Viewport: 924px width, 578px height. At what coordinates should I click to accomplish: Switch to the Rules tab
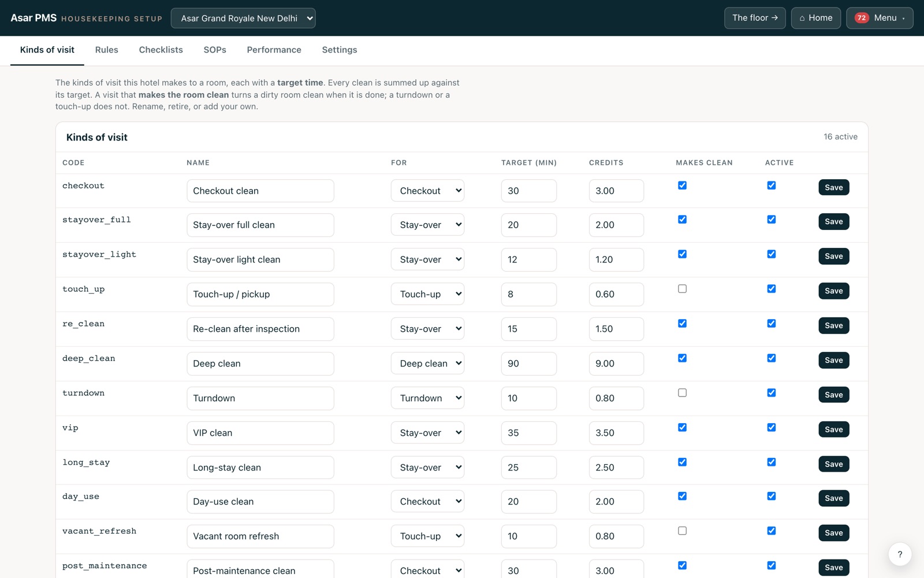point(107,50)
